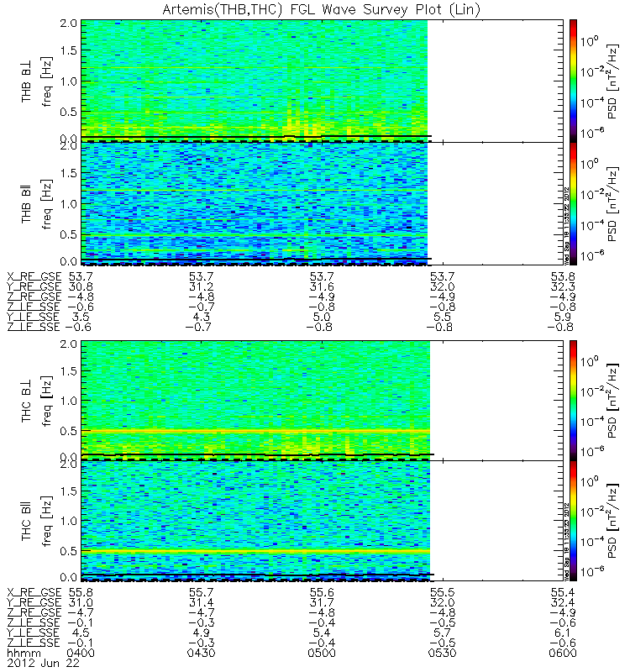The height and width of the screenshot is (672, 630).
Task: Click the '2.0' frequency tick of THC B⊥ panel
Action: click(x=69, y=344)
